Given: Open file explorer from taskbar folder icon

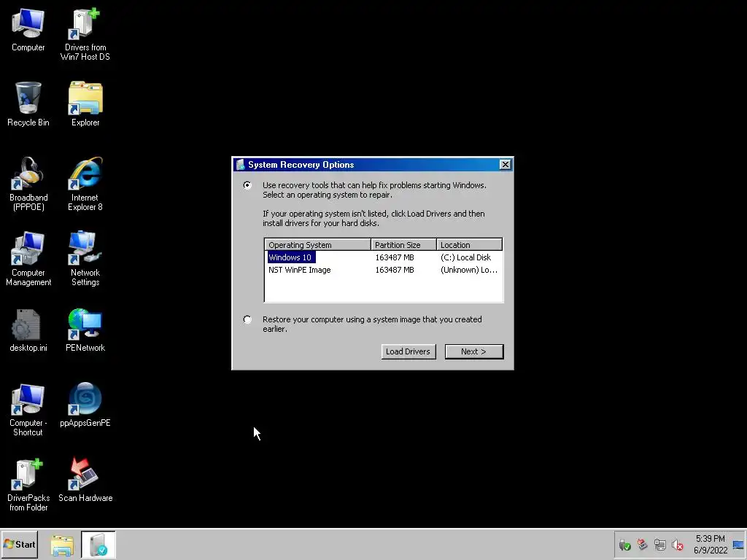Looking at the screenshot, I should 63,545.
